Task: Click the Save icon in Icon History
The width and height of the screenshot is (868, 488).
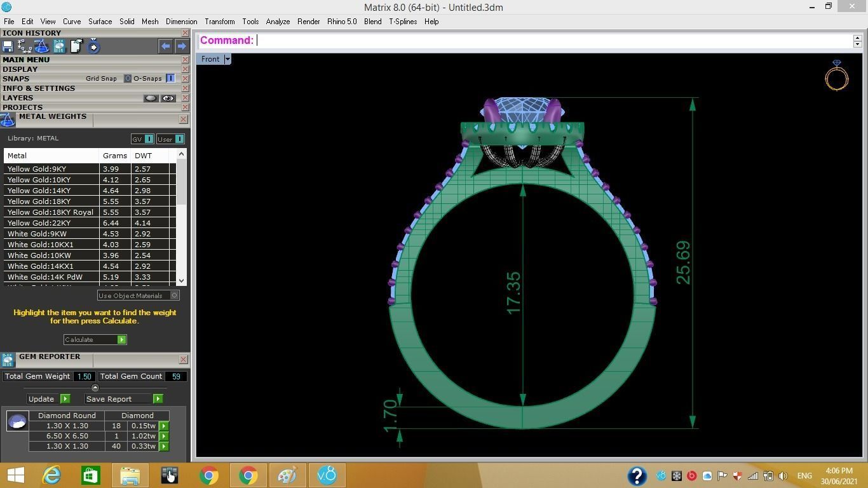Action: [8, 46]
